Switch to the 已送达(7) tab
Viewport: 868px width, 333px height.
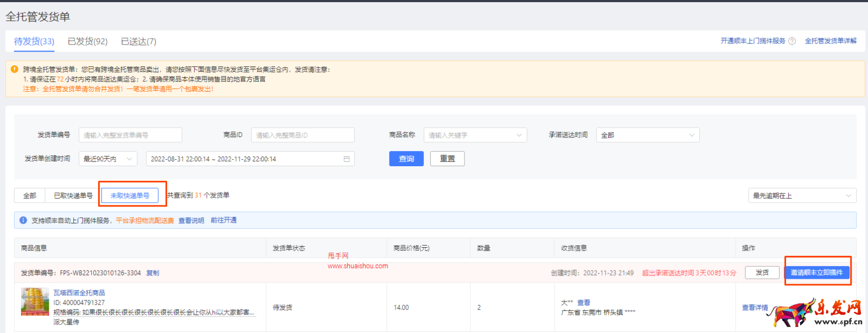(138, 41)
